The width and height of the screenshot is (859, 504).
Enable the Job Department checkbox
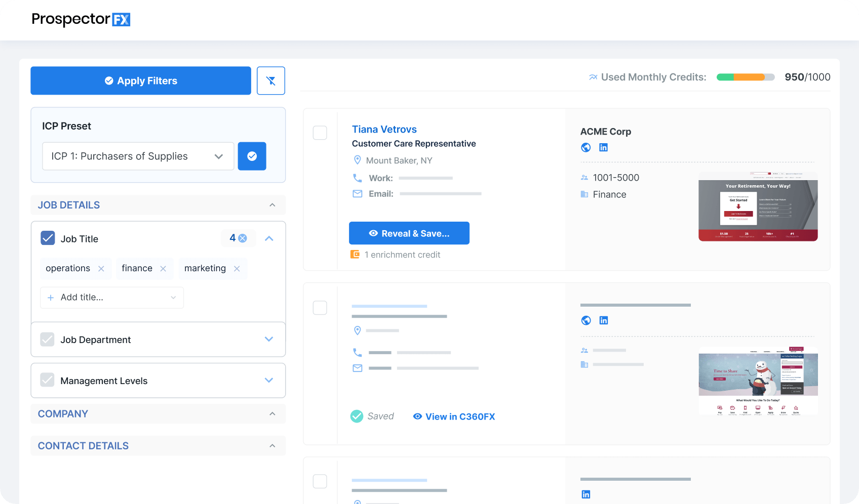point(48,339)
